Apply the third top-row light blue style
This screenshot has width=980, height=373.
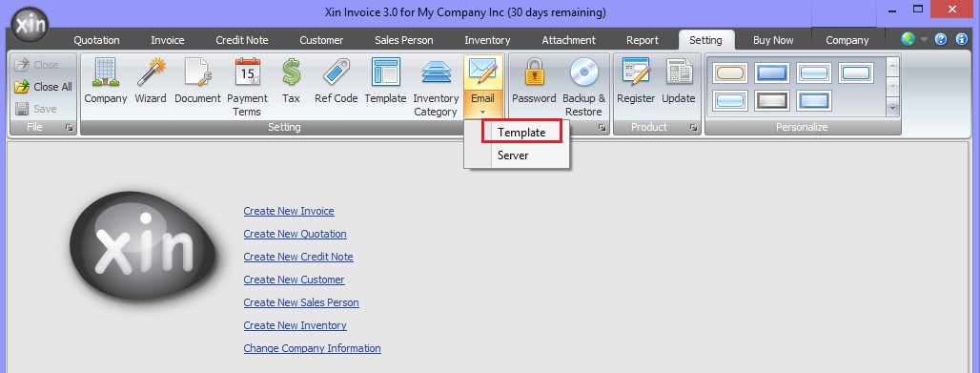(814, 73)
